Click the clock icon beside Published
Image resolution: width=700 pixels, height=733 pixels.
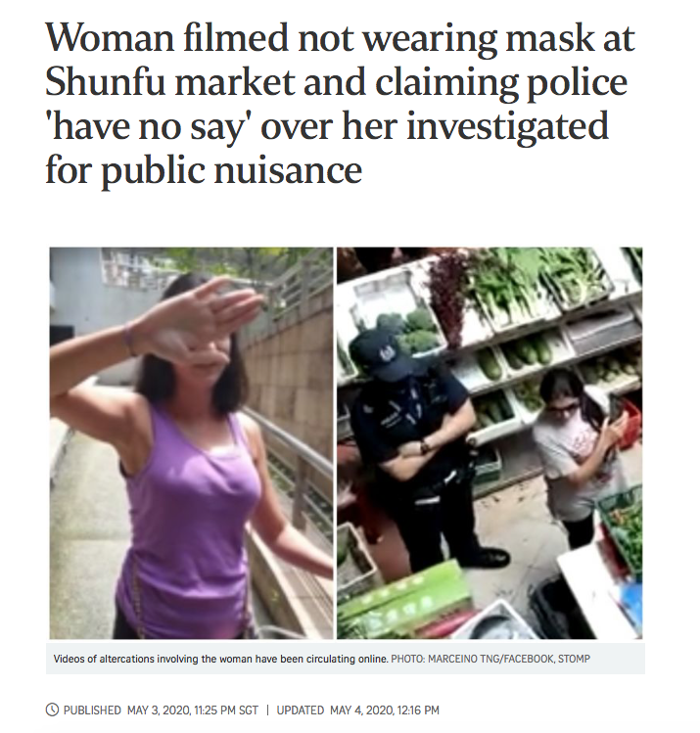[x=52, y=710]
